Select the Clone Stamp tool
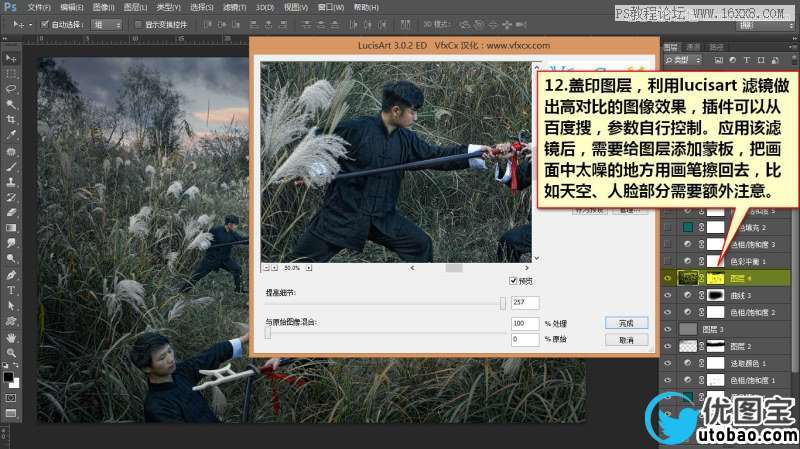 [x=11, y=182]
